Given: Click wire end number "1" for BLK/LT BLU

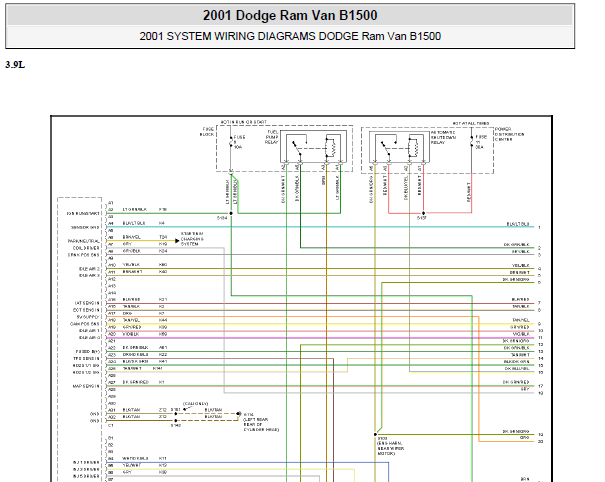Looking at the screenshot, I should point(539,228).
